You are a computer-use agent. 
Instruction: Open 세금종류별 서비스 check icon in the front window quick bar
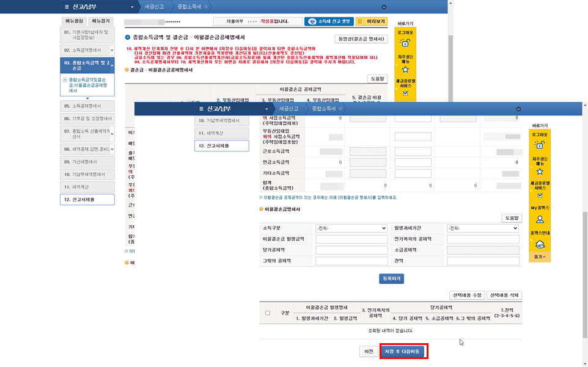tap(540, 195)
